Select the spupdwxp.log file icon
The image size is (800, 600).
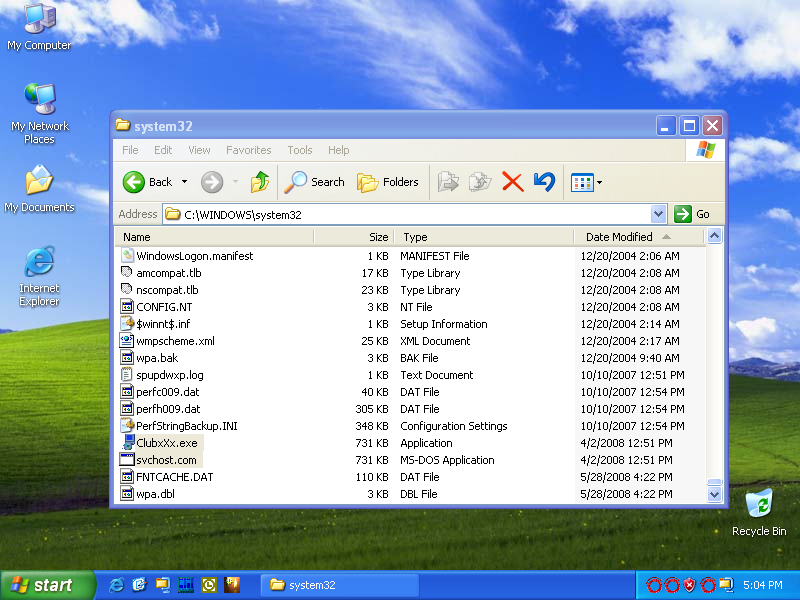click(x=127, y=374)
